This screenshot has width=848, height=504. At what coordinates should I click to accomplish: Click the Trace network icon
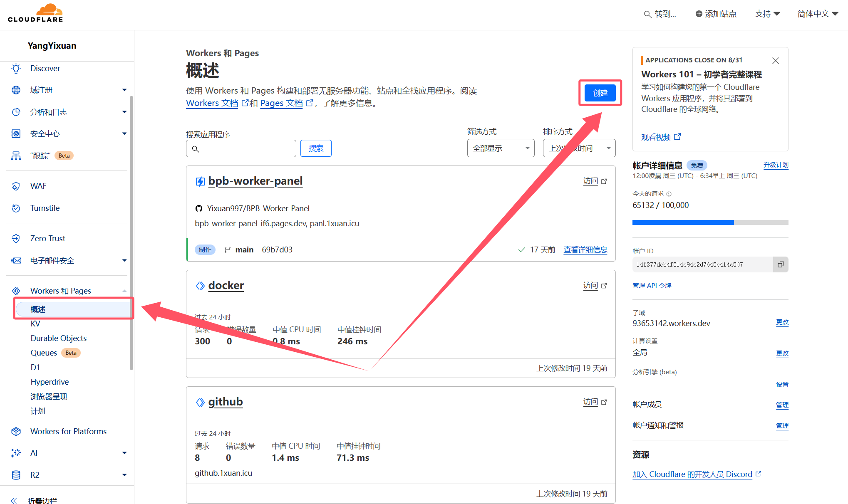[16, 156]
